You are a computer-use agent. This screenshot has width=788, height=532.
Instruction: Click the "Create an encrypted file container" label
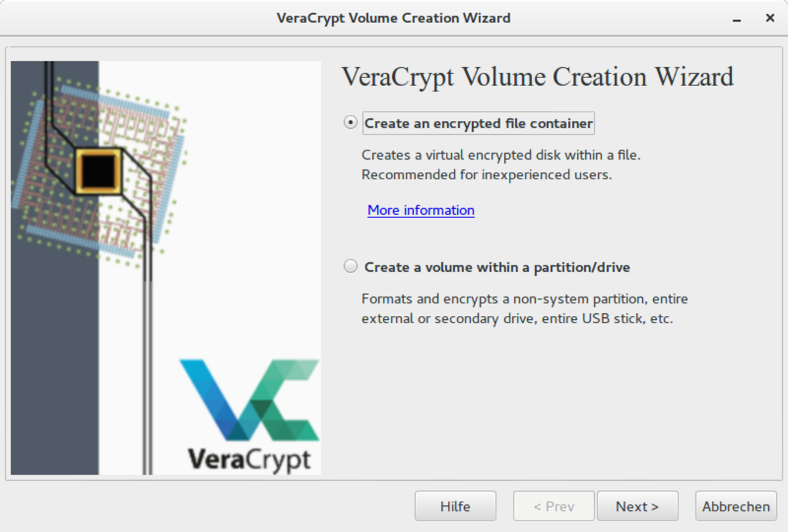pyautogui.click(x=478, y=123)
